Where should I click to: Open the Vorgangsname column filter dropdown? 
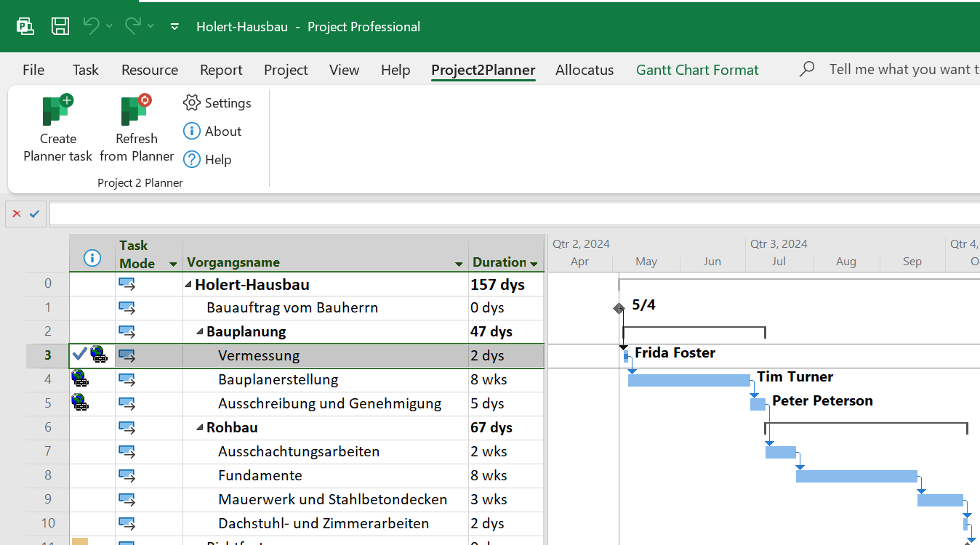coord(459,264)
